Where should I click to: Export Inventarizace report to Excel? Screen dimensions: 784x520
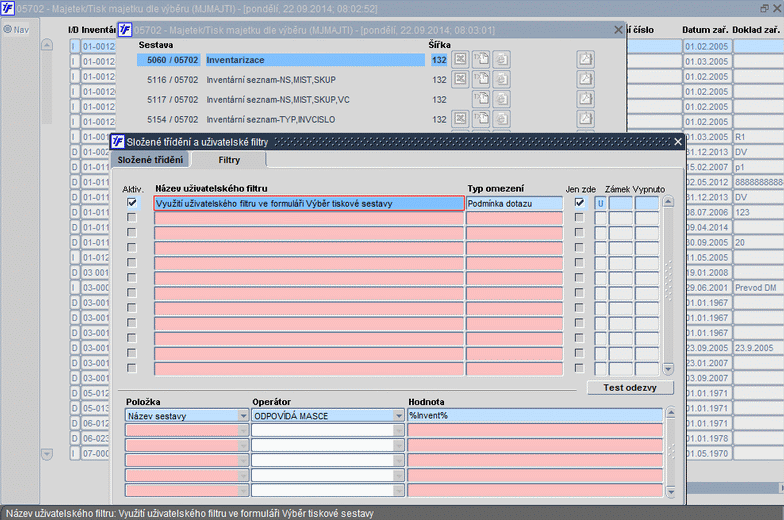point(460,60)
